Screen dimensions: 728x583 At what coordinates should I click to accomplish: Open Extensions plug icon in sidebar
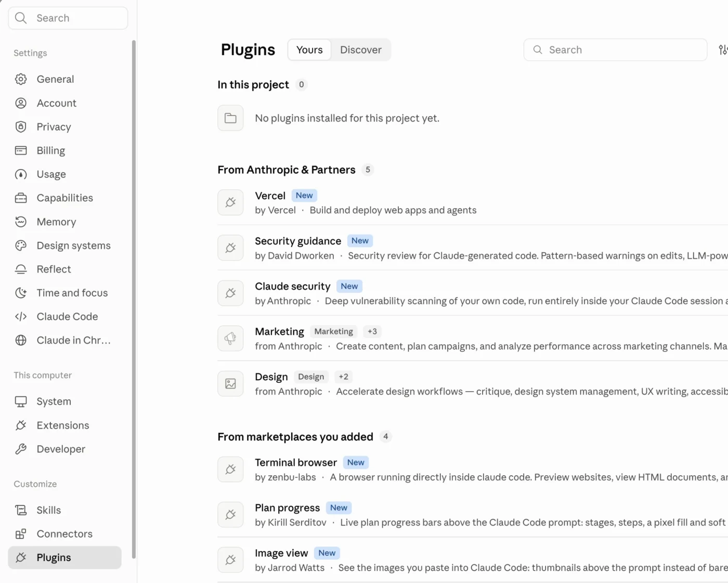[21, 425]
